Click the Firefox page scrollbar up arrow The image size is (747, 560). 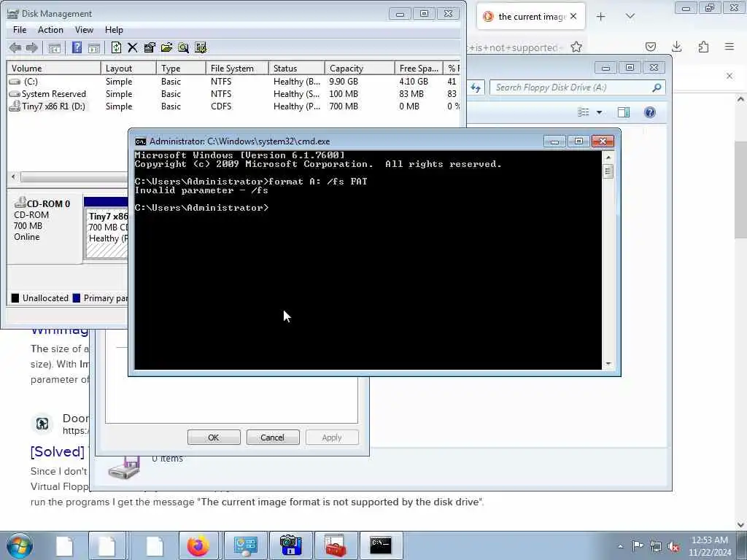[x=740, y=99]
